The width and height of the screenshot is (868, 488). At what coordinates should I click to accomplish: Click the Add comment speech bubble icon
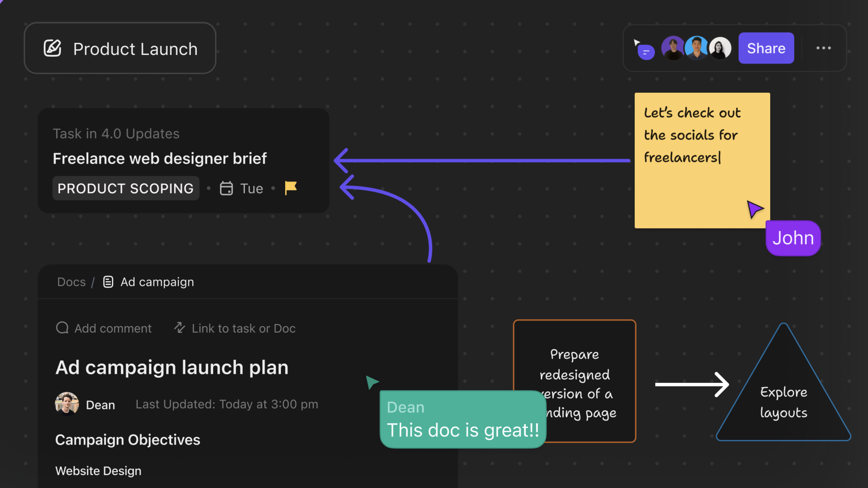click(62, 328)
